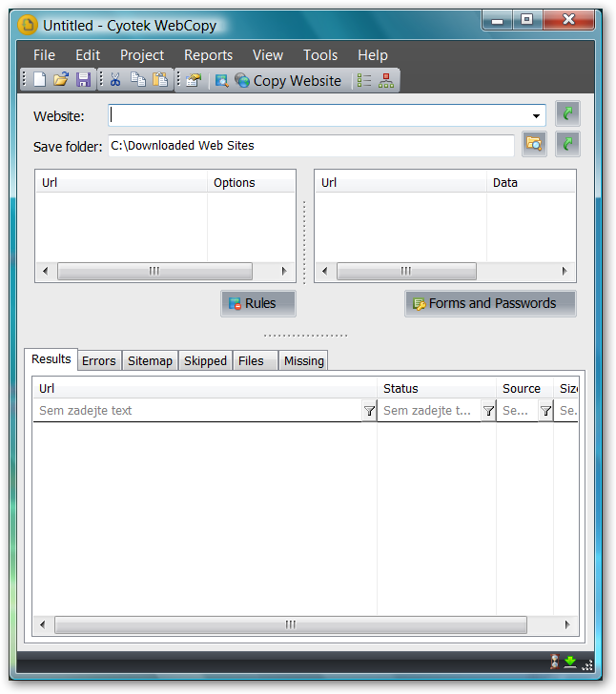Switch to the Errors tab
The height and width of the screenshot is (694, 616).
(x=99, y=360)
